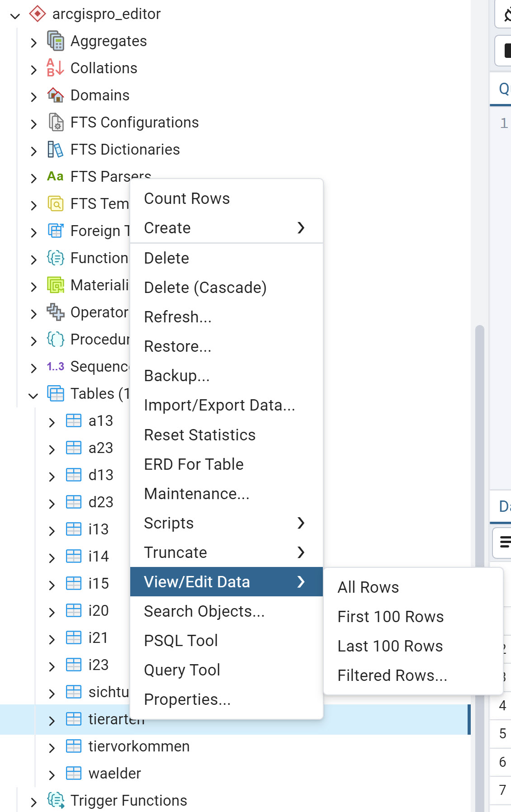Click the Trigger Functions icon
This screenshot has width=511, height=812.
55,801
